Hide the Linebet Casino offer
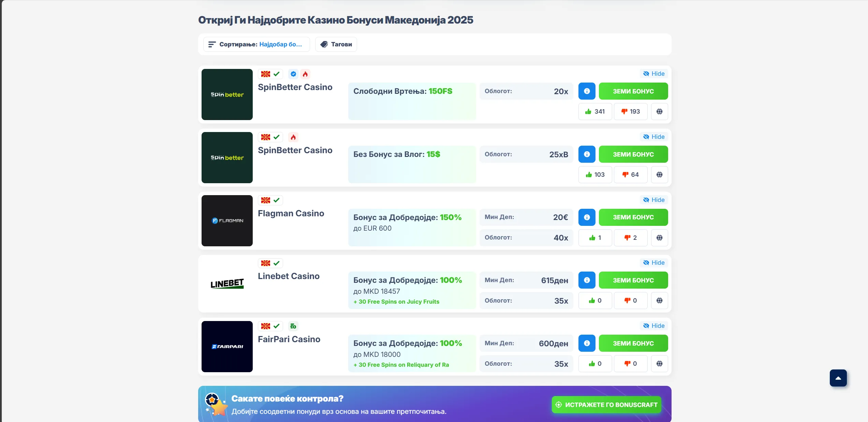 (654, 263)
